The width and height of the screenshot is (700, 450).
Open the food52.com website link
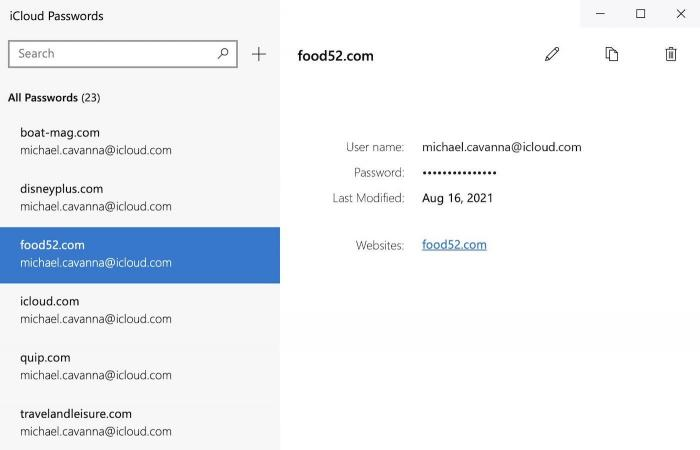pyautogui.click(x=454, y=245)
